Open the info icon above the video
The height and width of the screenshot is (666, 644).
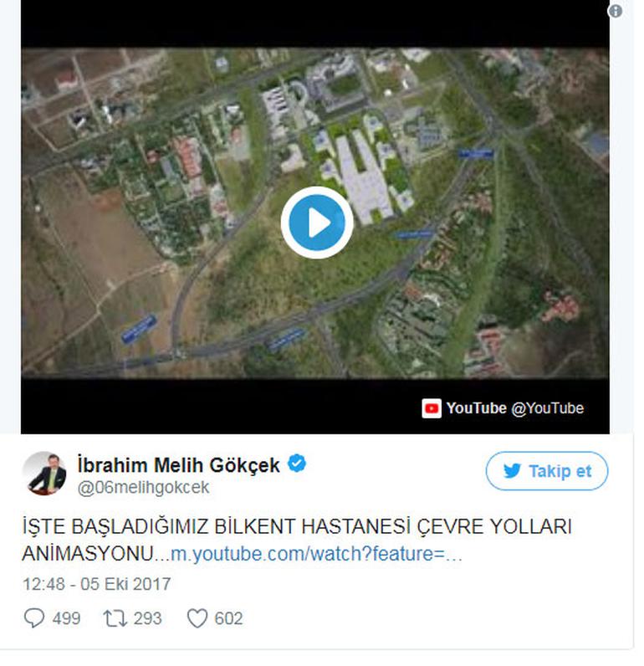(615, 11)
